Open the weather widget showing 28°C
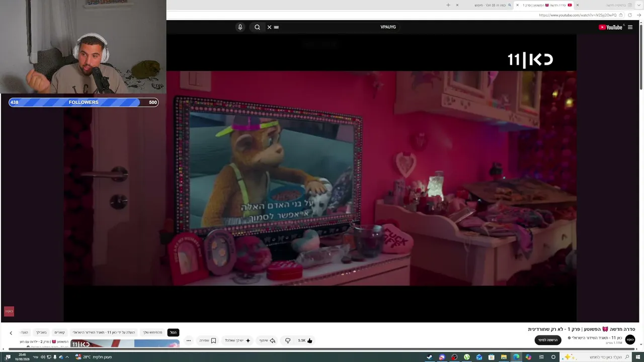Viewport: 644px width, 362px height. (x=94, y=357)
